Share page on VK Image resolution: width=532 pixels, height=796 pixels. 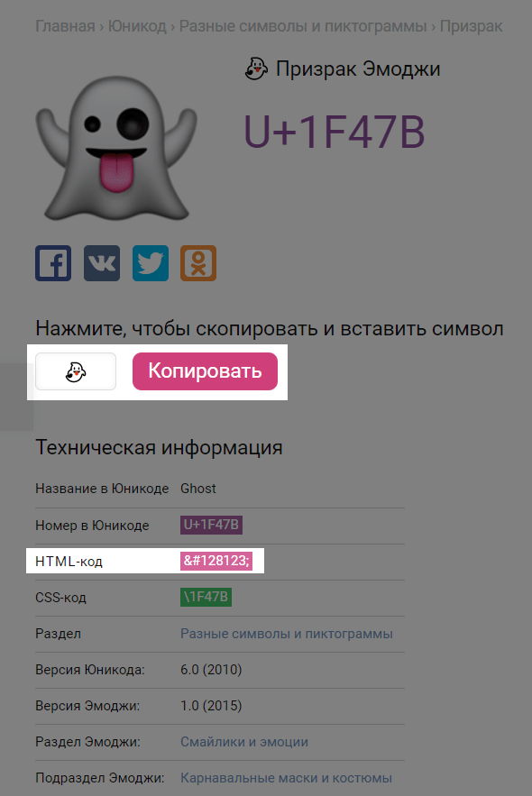coord(102,263)
